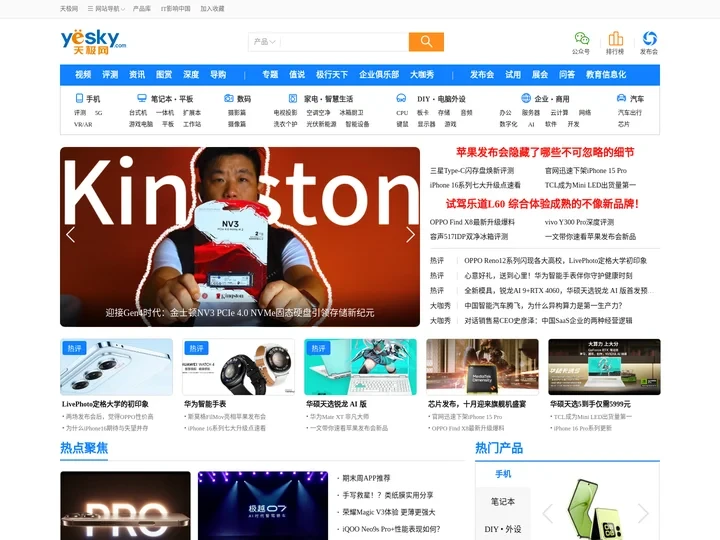Click the Yesky 天极网 logo

93,42
